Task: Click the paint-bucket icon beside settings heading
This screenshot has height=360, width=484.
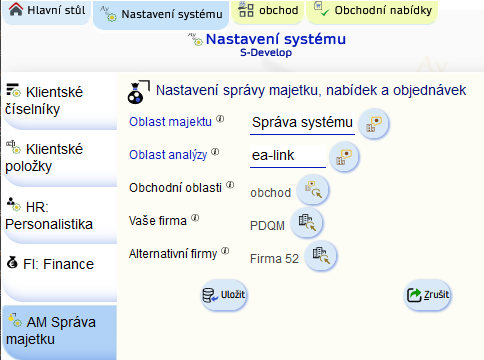Action: pos(138,92)
